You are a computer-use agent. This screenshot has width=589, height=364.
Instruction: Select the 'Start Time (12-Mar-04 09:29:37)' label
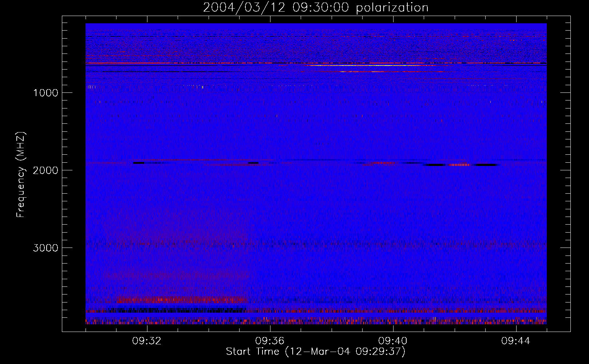[316, 352]
